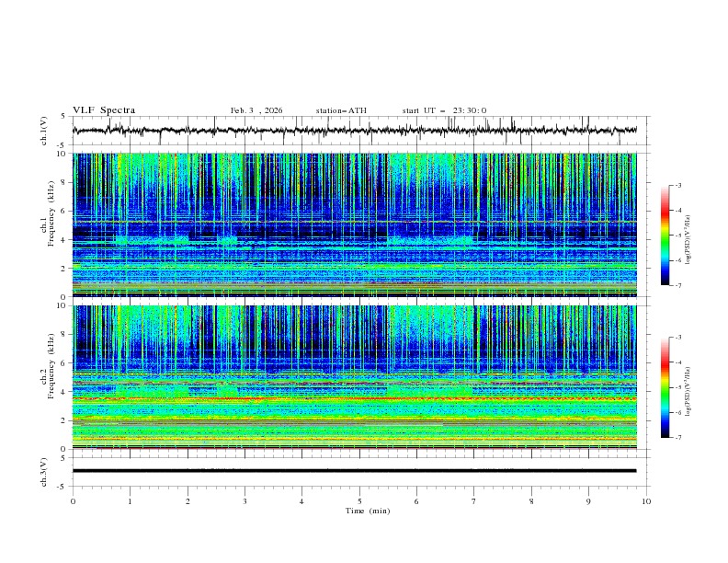Select the ch.2 "Frequency (kHz)" axis label
This screenshot has height=563, width=728.
click(x=51, y=365)
